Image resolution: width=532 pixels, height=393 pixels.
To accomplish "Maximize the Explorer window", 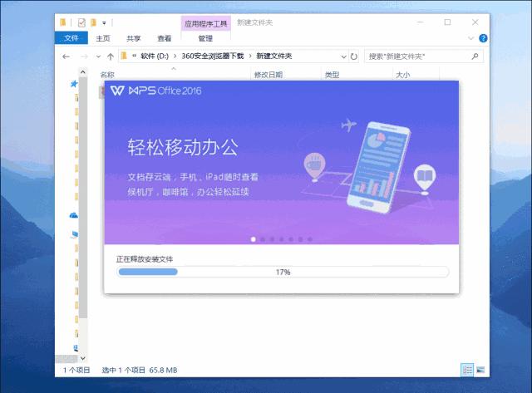I will coord(447,22).
